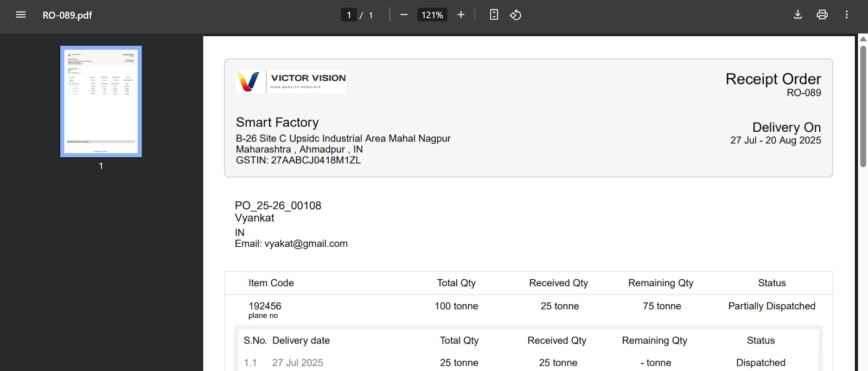
Task: Click the Victor Vision logo
Action: click(291, 82)
